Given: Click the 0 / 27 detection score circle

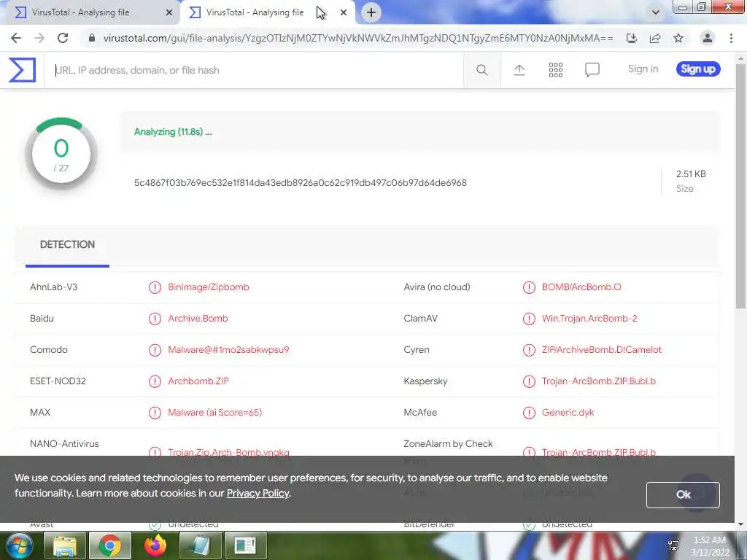Looking at the screenshot, I should click(61, 155).
